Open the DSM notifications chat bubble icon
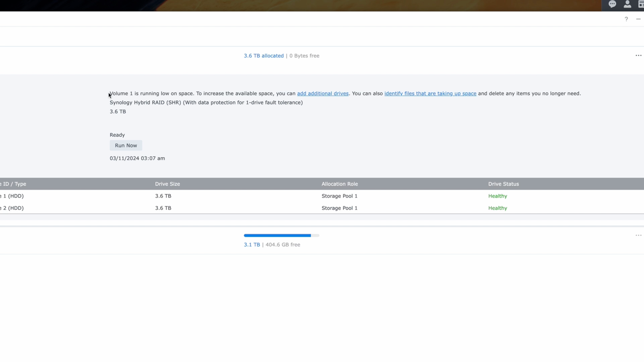This screenshot has width=644, height=362. click(612, 4)
